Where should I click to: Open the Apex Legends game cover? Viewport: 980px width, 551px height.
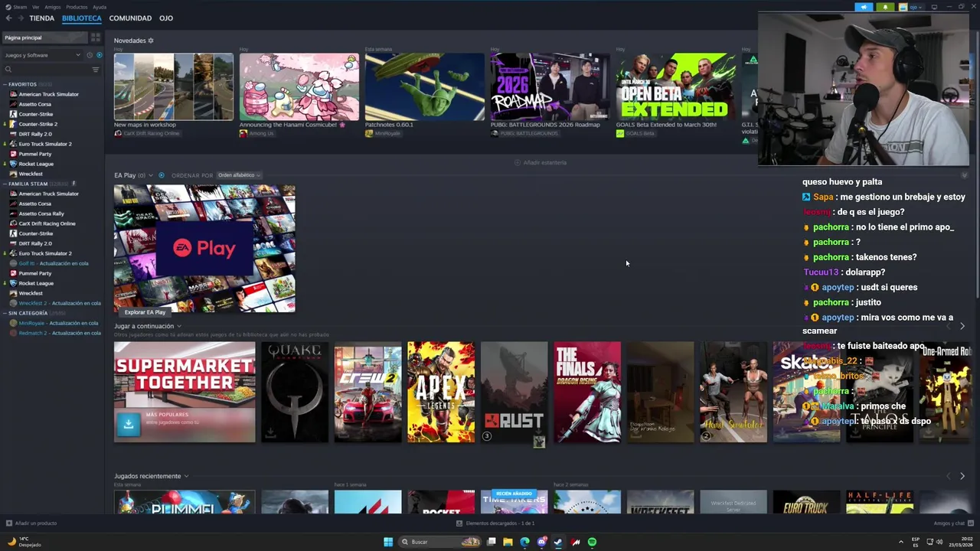tap(441, 392)
